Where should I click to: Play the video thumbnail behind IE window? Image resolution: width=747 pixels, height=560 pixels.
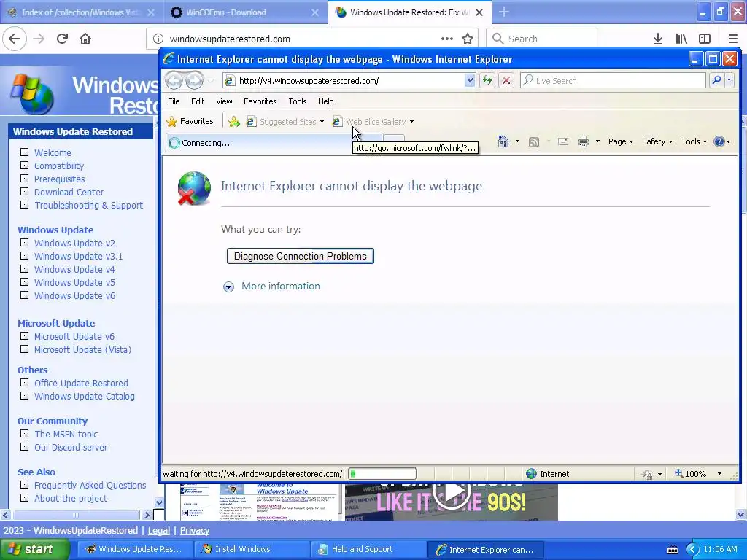point(451,492)
